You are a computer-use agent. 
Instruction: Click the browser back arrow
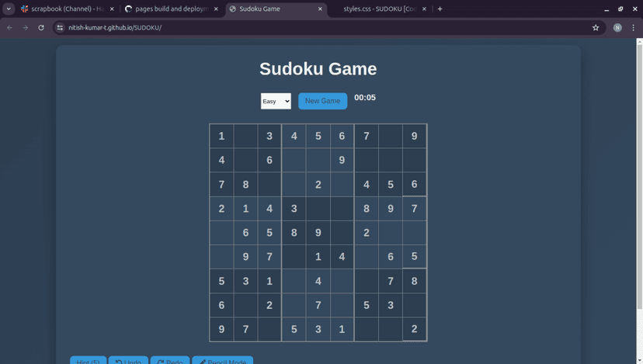click(9, 27)
